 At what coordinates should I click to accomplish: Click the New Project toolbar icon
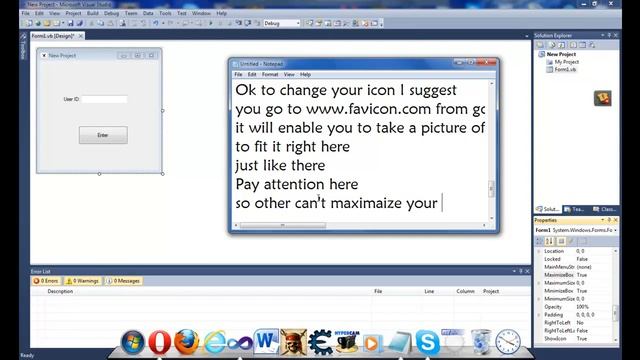pos(29,23)
